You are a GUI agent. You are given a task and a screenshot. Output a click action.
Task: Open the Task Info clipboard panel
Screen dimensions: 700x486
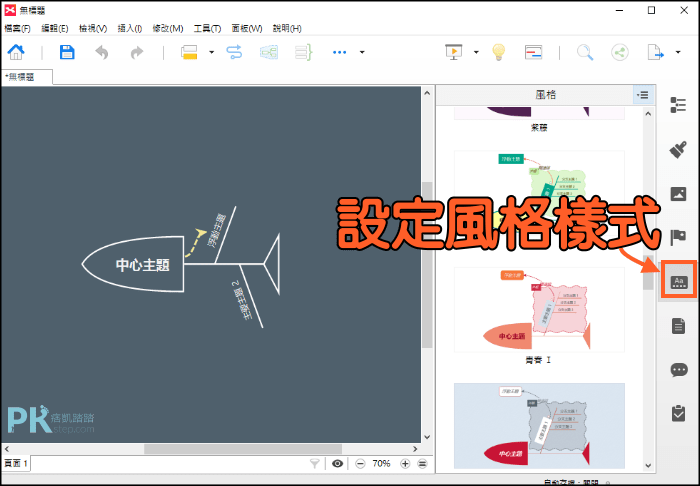coord(678,413)
